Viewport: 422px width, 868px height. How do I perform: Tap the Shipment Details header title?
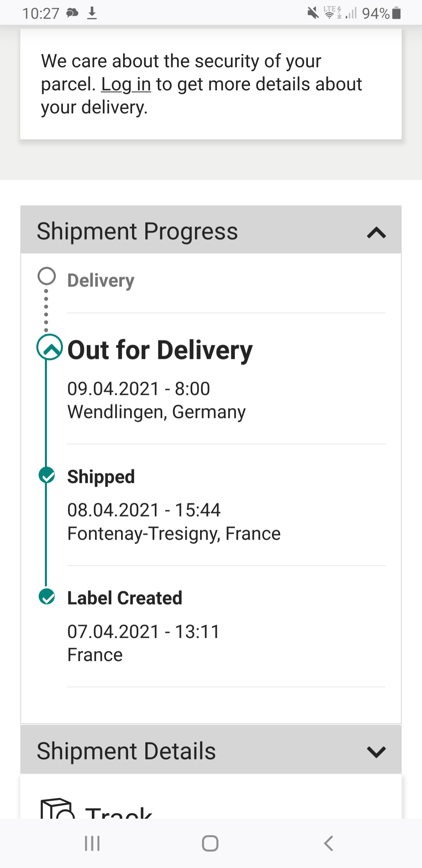tap(126, 751)
